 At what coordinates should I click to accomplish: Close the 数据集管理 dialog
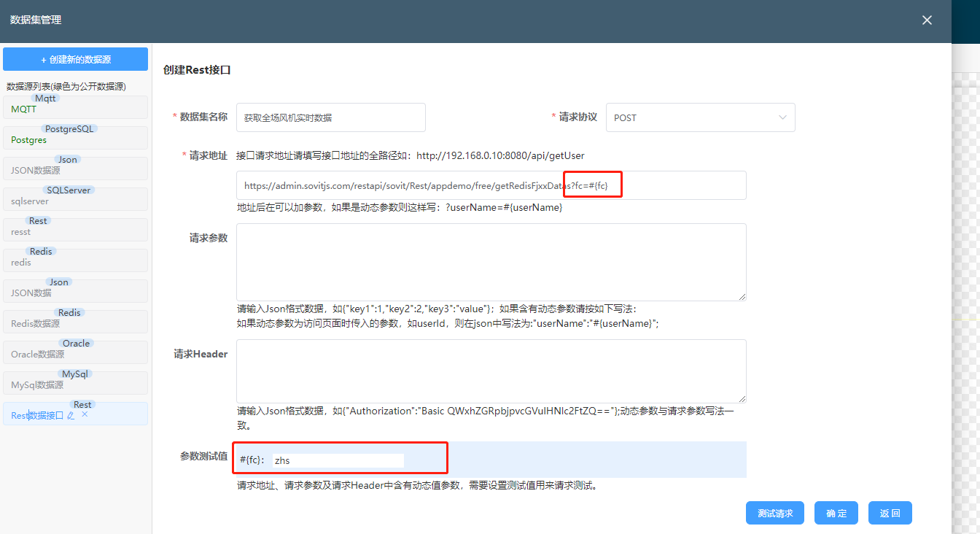pyautogui.click(x=927, y=20)
